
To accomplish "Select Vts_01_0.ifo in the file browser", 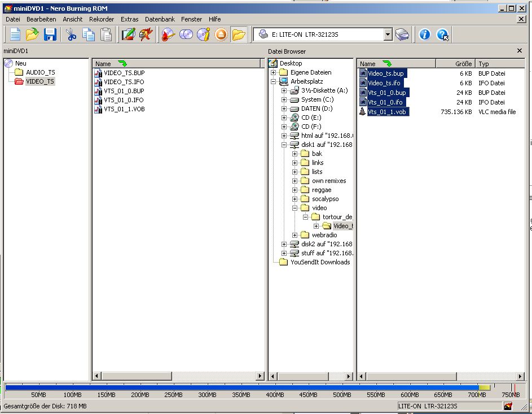I will coord(385,102).
